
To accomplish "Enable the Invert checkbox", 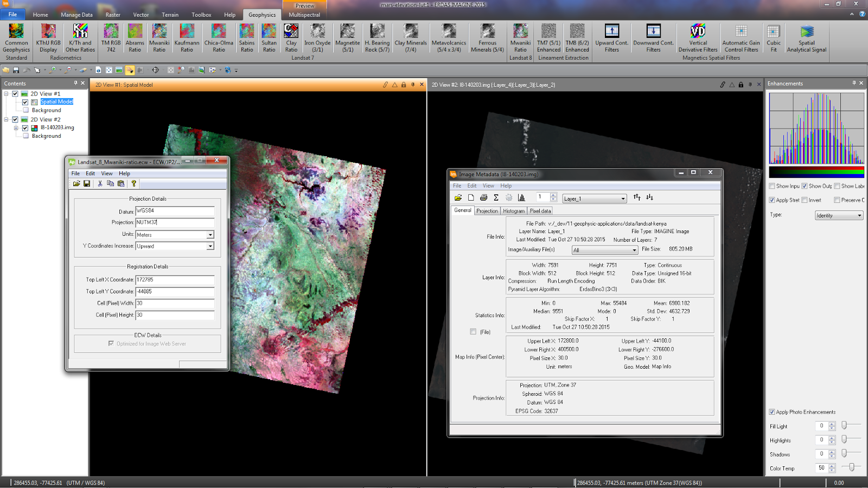I will [x=805, y=200].
